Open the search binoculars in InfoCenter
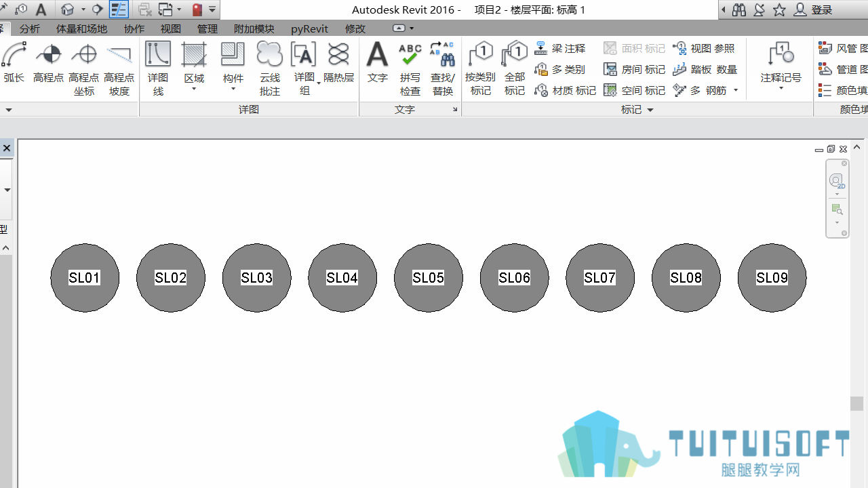The height and width of the screenshot is (488, 868). [739, 9]
